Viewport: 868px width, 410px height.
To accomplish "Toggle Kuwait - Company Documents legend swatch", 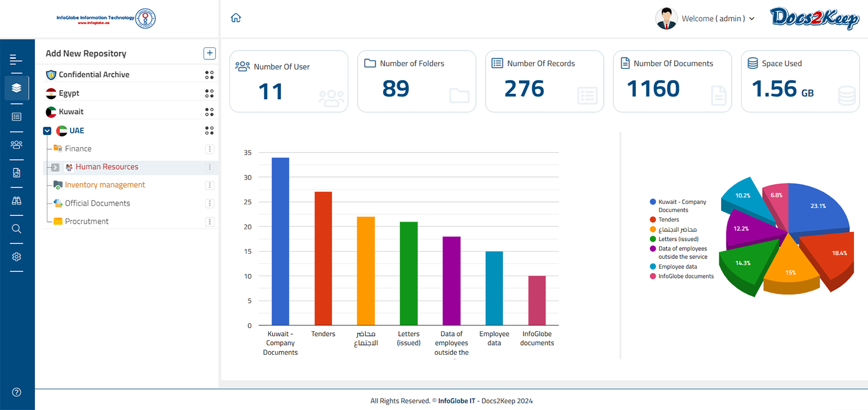I will (x=653, y=202).
